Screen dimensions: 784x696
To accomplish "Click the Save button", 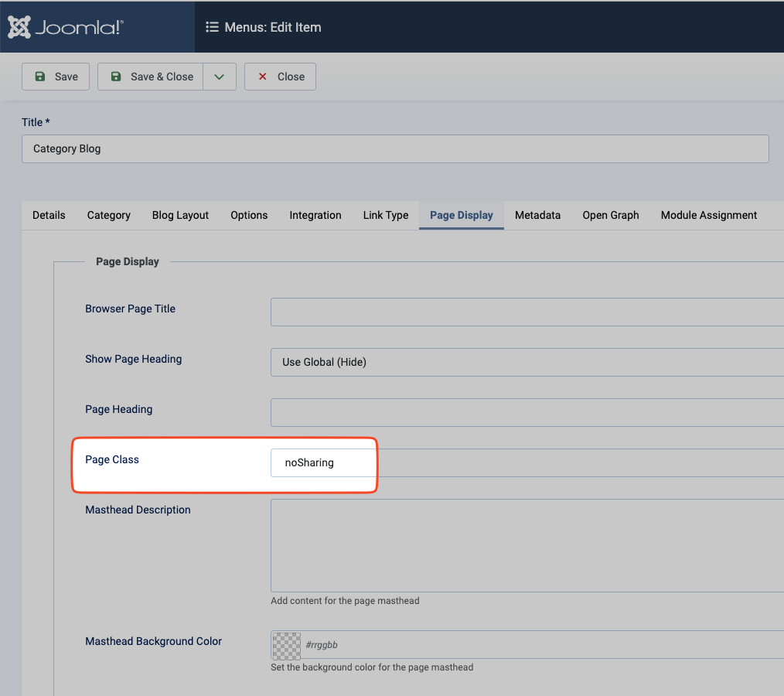I will (x=56, y=77).
